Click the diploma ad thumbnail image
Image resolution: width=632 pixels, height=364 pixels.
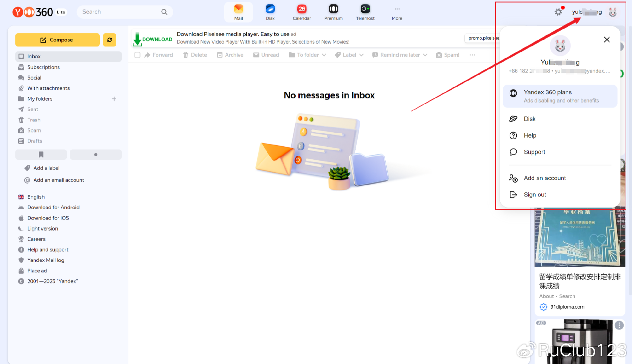579,238
